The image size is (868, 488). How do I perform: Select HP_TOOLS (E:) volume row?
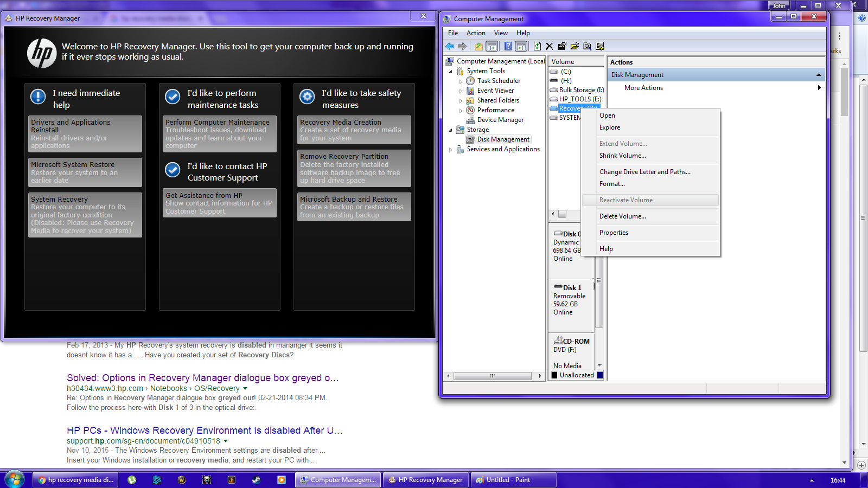[577, 99]
